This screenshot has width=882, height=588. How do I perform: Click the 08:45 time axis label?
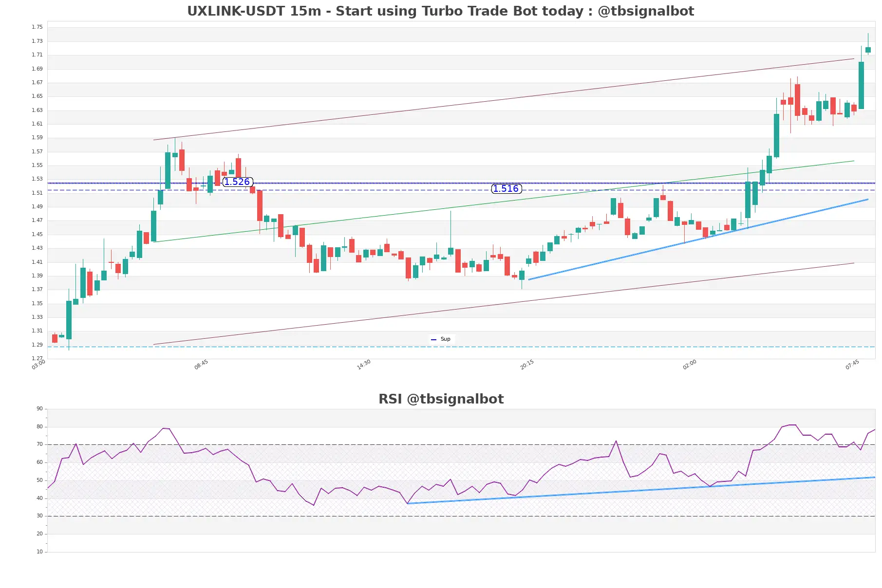[201, 365]
